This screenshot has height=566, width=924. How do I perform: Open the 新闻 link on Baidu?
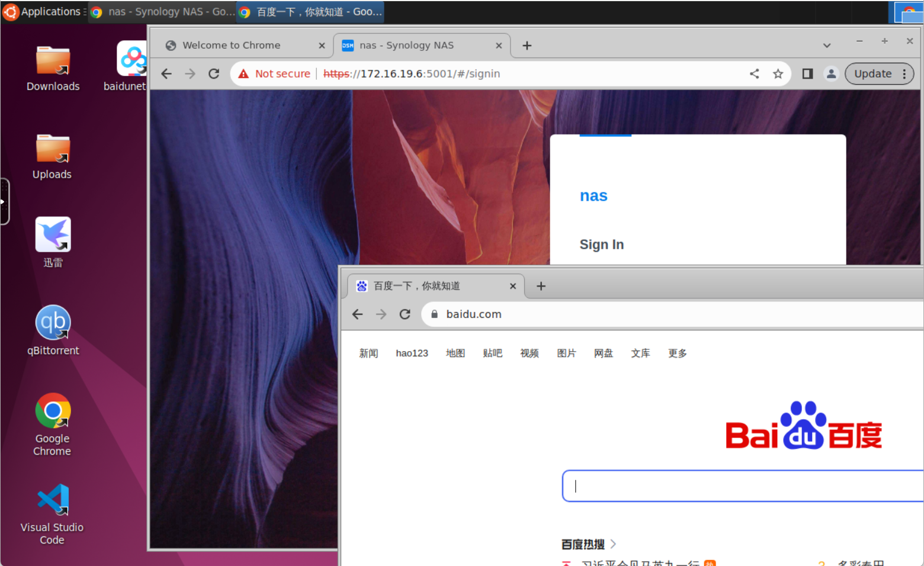tap(368, 353)
